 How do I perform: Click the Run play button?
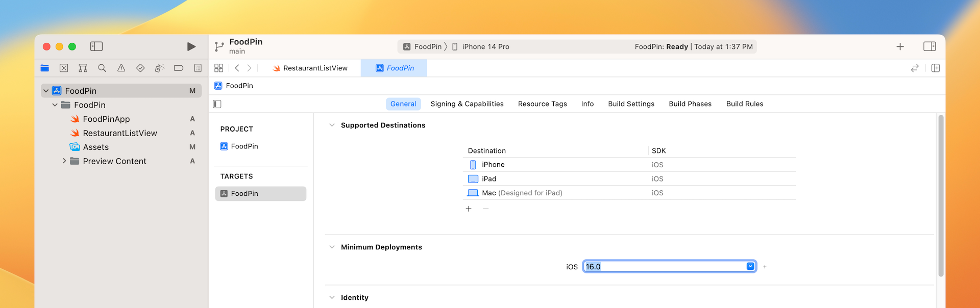(x=191, y=46)
